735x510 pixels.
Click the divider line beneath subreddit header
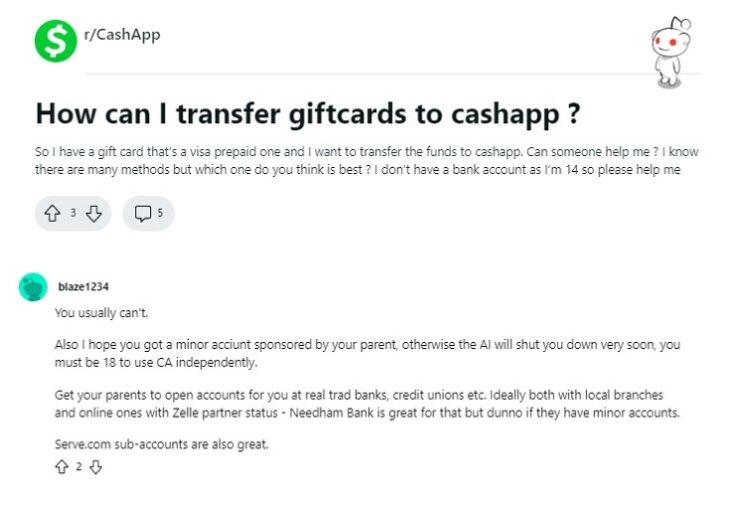click(x=393, y=73)
